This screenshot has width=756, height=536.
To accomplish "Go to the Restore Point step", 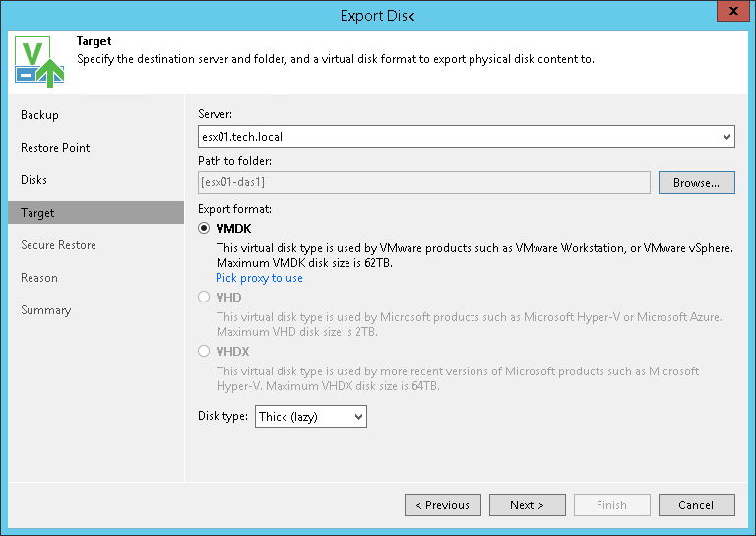I will [55, 148].
